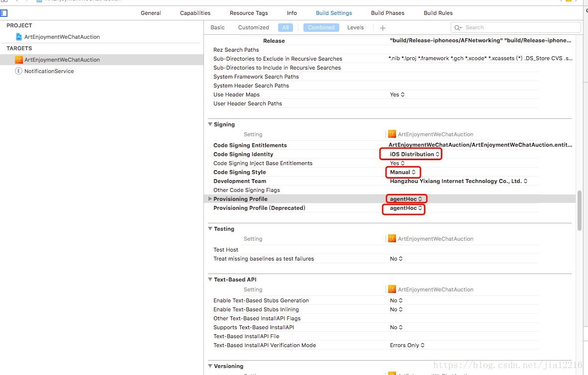
Task: Collapse the Testing section
Action: point(210,228)
